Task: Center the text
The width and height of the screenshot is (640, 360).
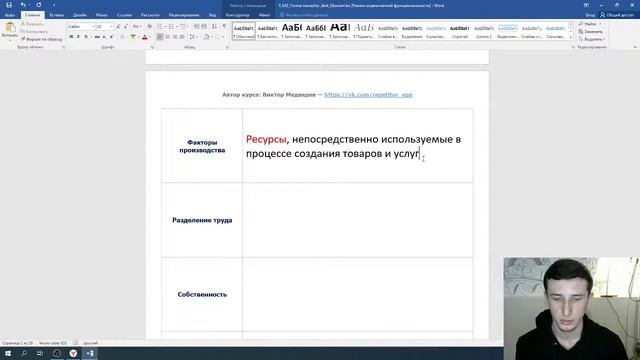Action: click(x=167, y=37)
